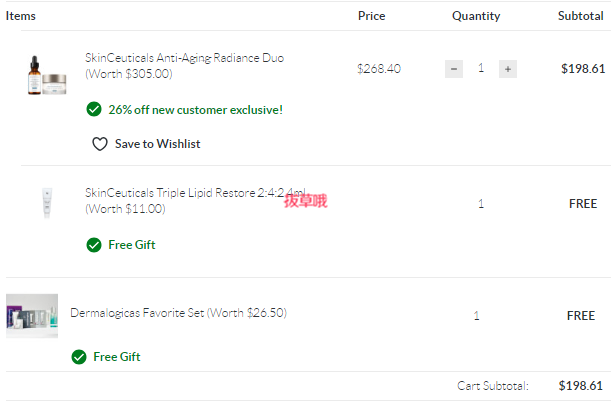The height and width of the screenshot is (401, 611).
Task: Click the 26% off new customer exclusive text
Action: [x=196, y=110]
